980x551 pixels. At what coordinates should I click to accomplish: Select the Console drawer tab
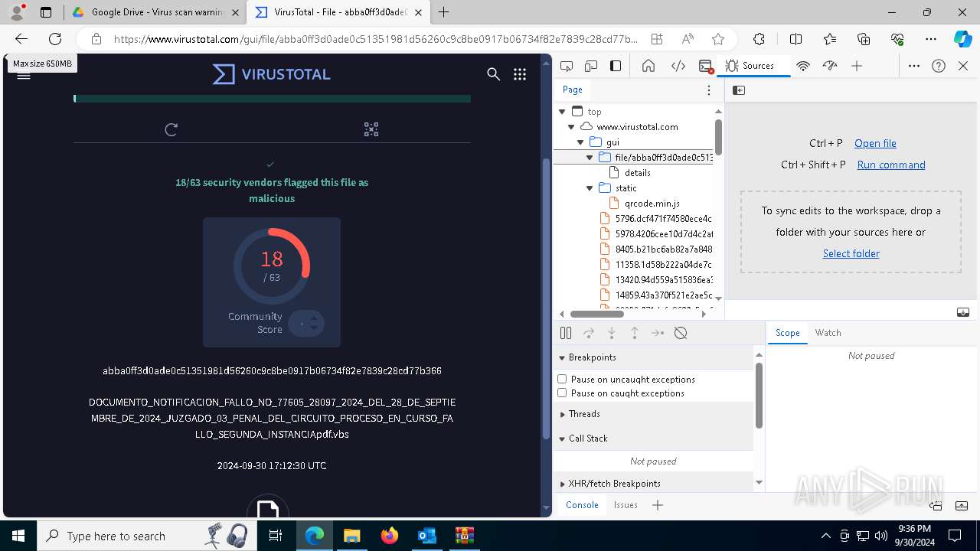click(582, 505)
